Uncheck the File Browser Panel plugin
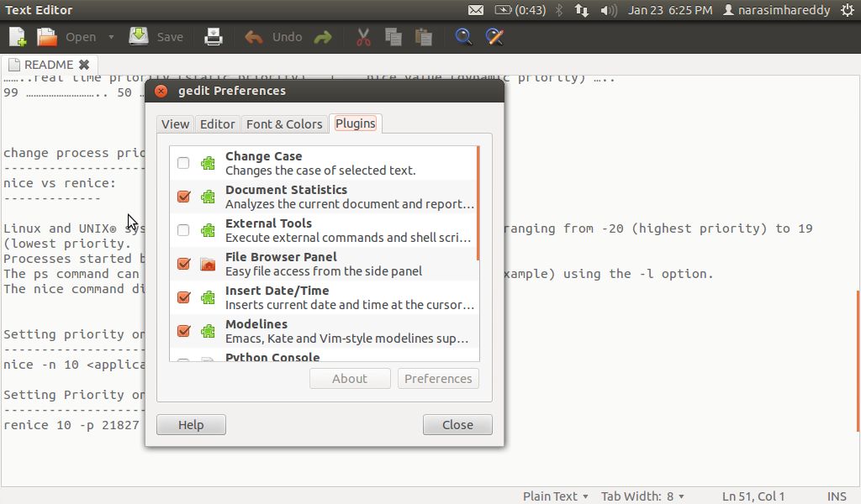The image size is (861, 504). [183, 264]
